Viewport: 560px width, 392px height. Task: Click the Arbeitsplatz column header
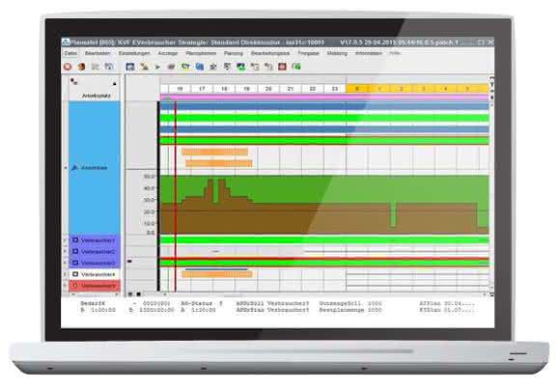tap(96, 96)
